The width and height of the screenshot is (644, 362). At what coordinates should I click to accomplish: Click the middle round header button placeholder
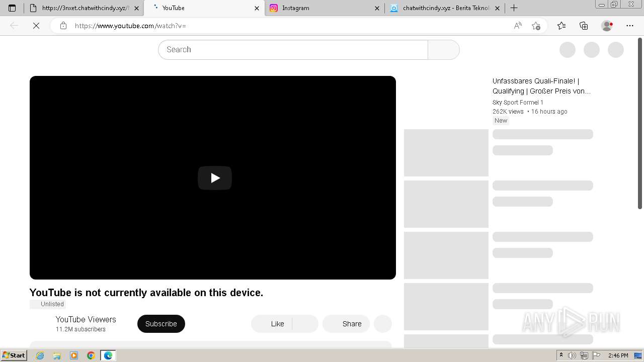coord(592,50)
